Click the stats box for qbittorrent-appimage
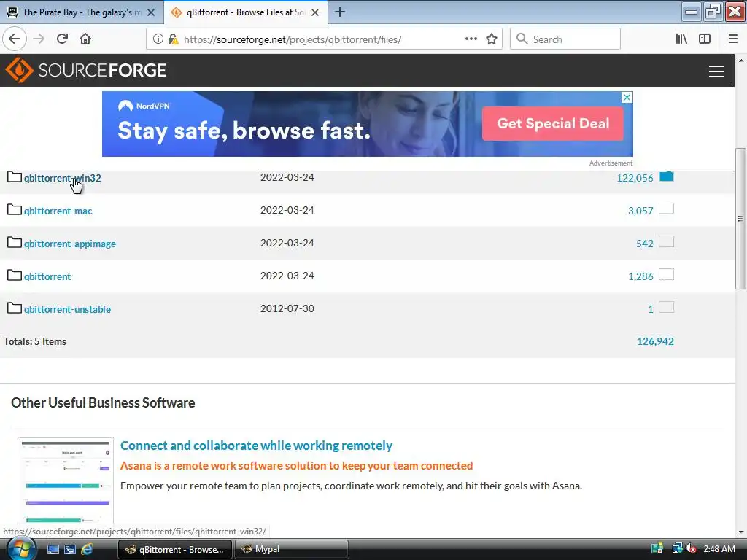The image size is (747, 560). click(666, 242)
